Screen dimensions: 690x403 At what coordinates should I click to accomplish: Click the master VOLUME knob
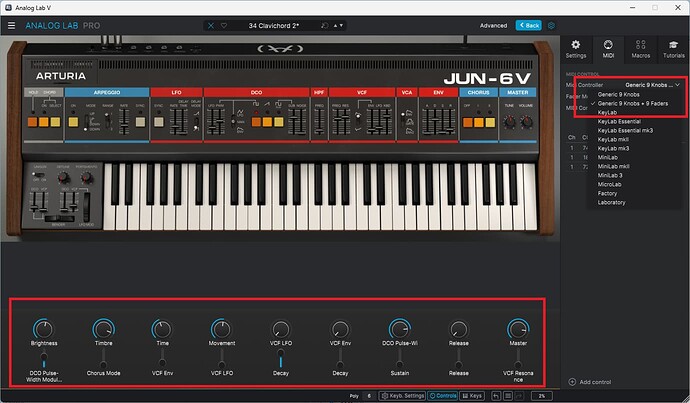(x=526, y=121)
